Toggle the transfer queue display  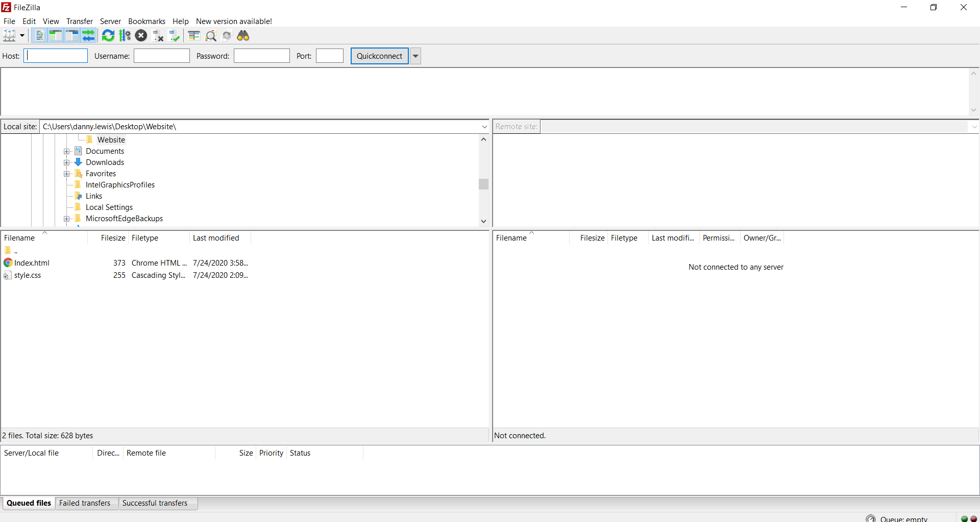pos(89,36)
